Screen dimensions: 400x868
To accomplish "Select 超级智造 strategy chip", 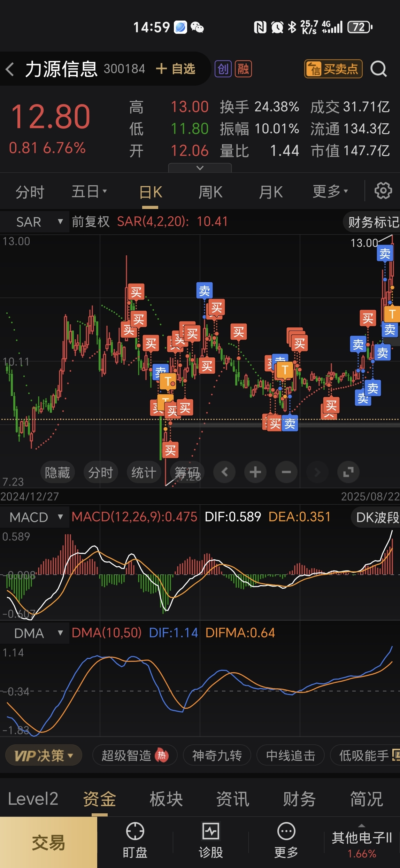I will (x=135, y=755).
